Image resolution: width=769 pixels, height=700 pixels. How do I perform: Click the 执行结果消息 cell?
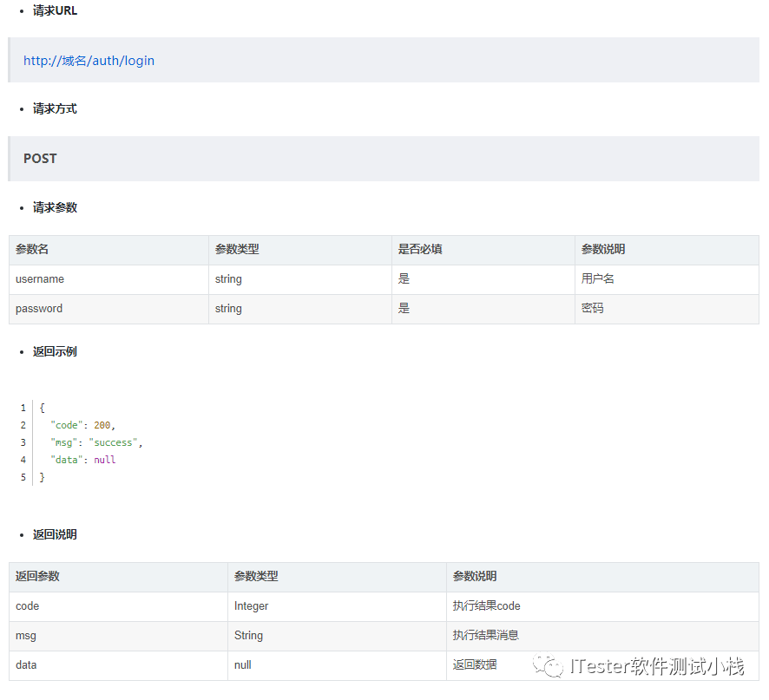(x=485, y=636)
